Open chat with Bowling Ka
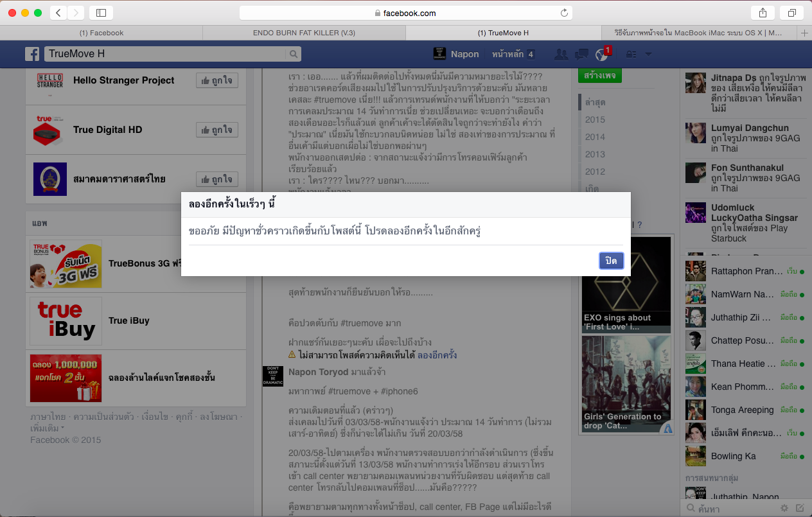 [745, 456]
